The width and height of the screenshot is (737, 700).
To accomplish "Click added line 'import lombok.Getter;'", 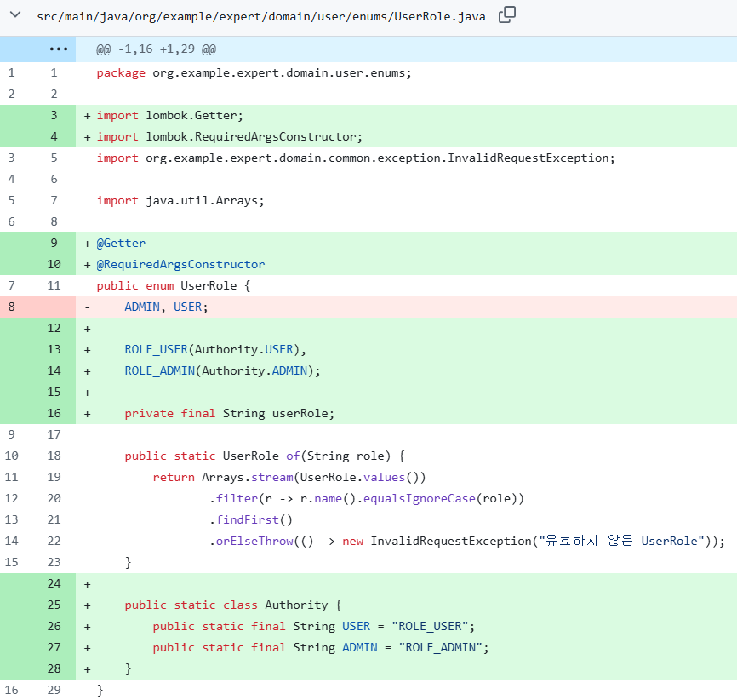I will [x=169, y=115].
